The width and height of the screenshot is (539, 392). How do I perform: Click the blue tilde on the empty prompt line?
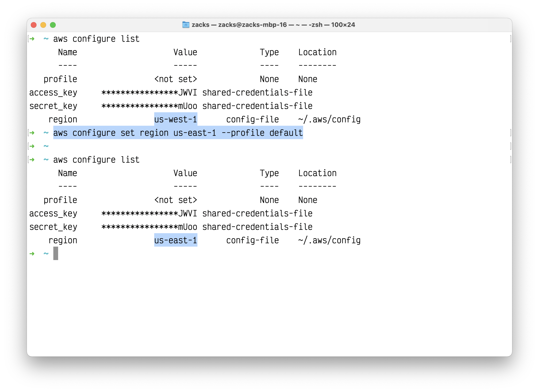coord(46,146)
